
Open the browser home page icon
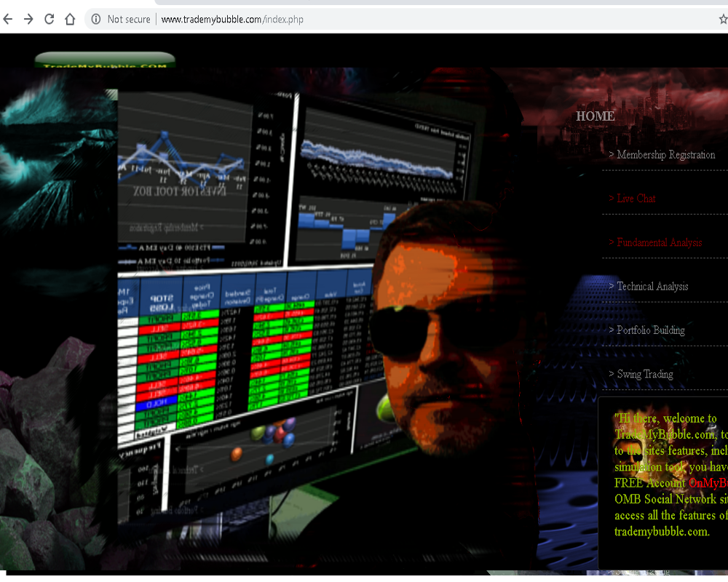[70, 19]
